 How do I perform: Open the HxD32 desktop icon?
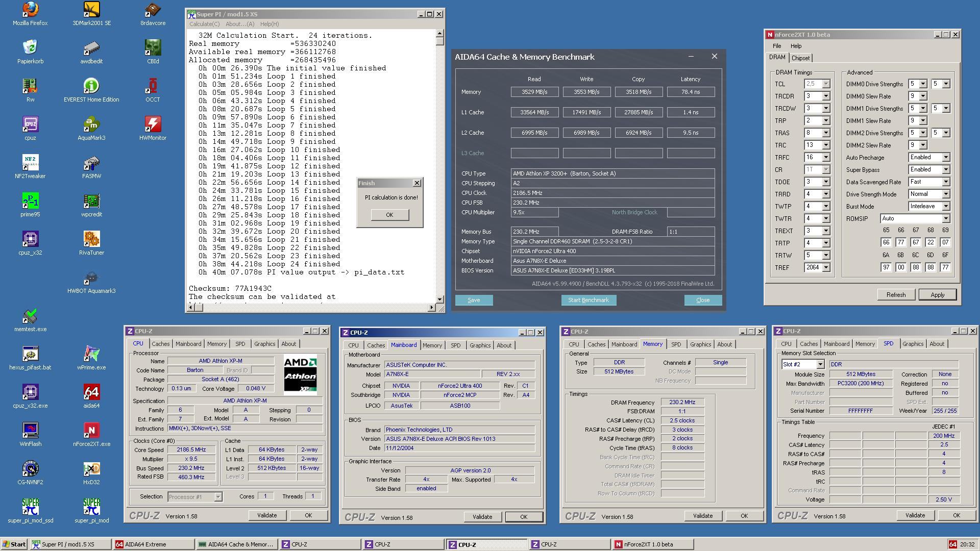click(91, 473)
